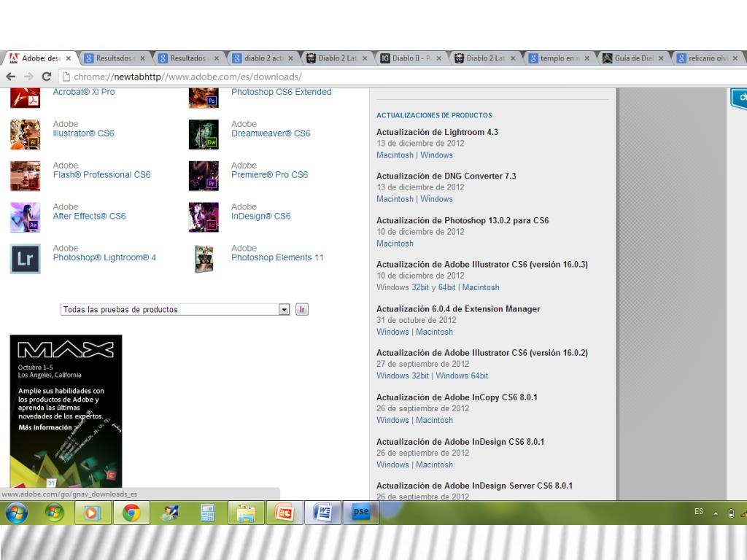Open the 'Photoshop® Lightroom® 4' link

(104, 257)
